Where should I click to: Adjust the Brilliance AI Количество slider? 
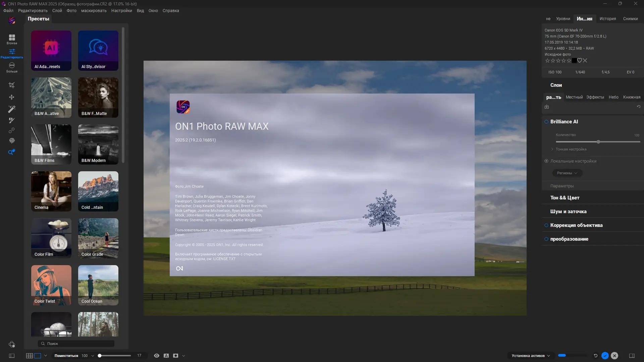(x=598, y=142)
